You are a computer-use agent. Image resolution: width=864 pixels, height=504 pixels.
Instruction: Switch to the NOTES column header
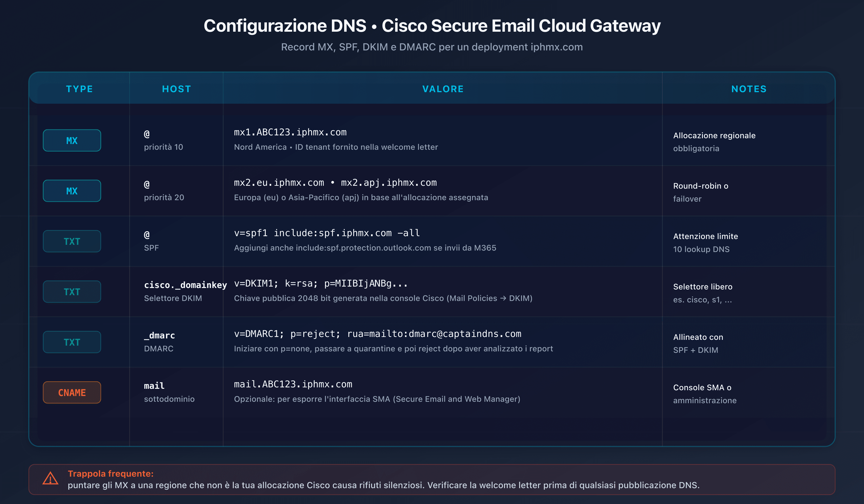pyautogui.click(x=749, y=89)
